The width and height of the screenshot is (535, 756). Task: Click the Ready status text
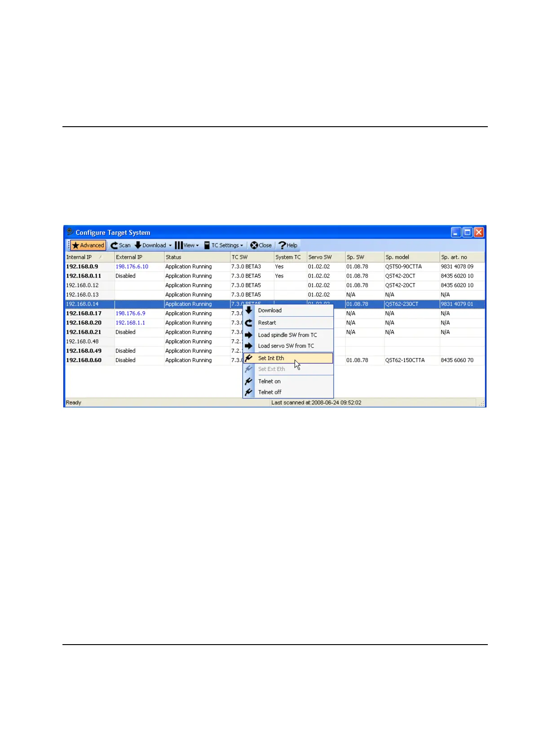coord(74,403)
